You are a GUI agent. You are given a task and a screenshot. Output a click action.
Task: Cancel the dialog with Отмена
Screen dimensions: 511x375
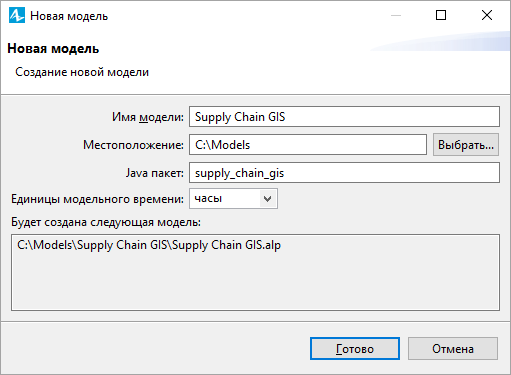453,349
